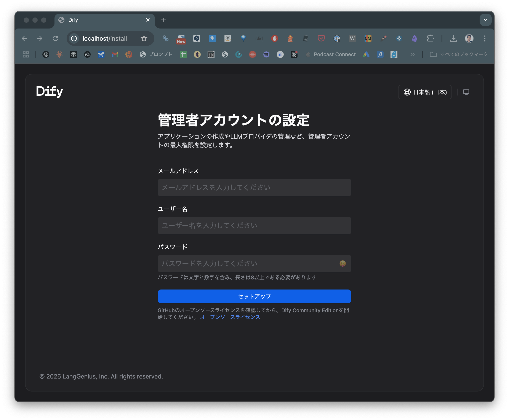Expand the tab search dropdown

[x=485, y=20]
